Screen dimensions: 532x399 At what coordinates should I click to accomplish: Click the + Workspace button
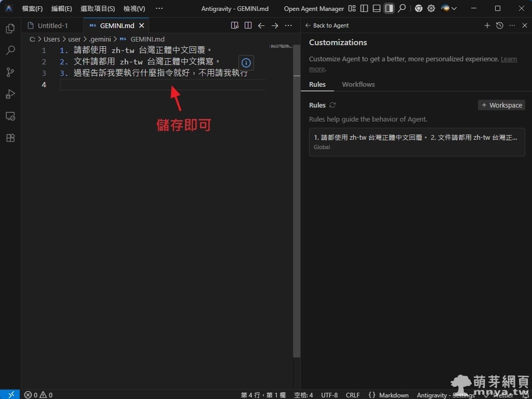501,105
